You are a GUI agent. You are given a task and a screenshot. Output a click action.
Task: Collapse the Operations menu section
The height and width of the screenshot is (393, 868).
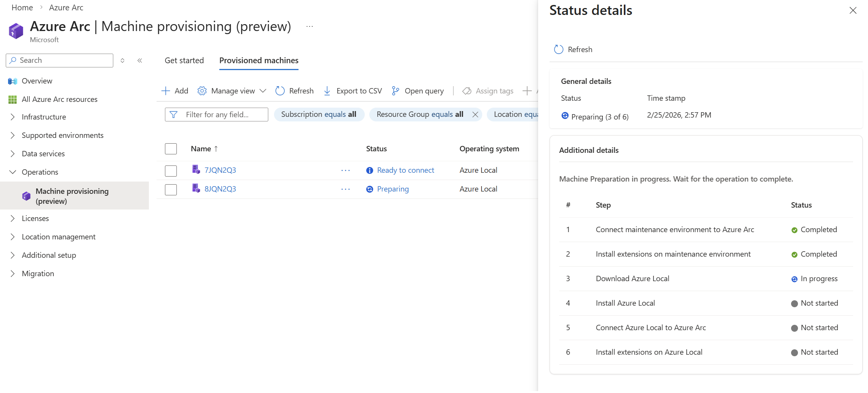coord(13,172)
